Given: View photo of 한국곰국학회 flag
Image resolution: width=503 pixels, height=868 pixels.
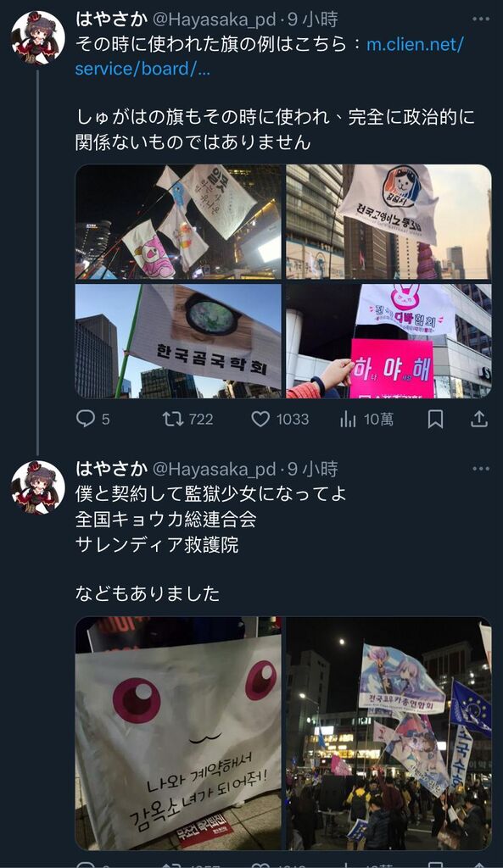Looking at the screenshot, I should tap(178, 341).
